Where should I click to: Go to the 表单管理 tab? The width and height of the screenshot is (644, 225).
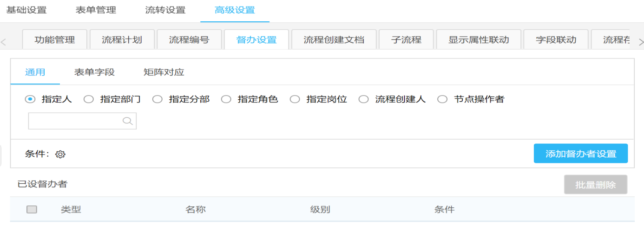click(x=96, y=10)
